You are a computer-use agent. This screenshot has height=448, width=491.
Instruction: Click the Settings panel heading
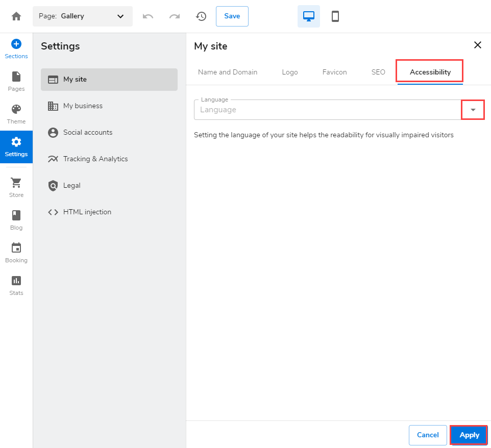60,46
